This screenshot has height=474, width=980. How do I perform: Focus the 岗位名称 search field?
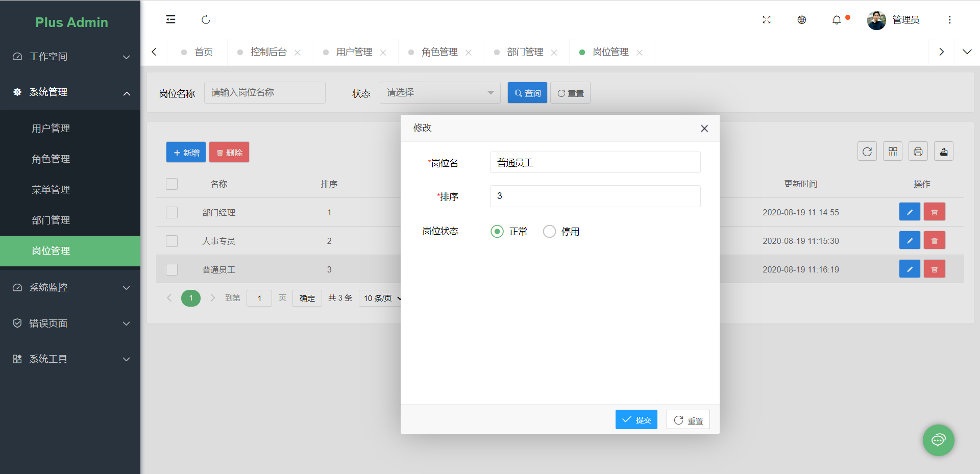click(x=264, y=92)
